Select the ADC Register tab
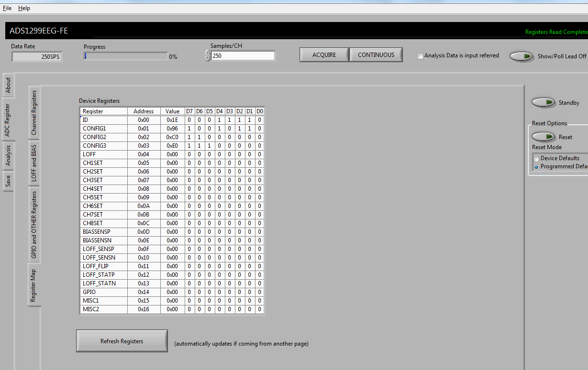The height and width of the screenshot is (370, 588). [x=8, y=120]
